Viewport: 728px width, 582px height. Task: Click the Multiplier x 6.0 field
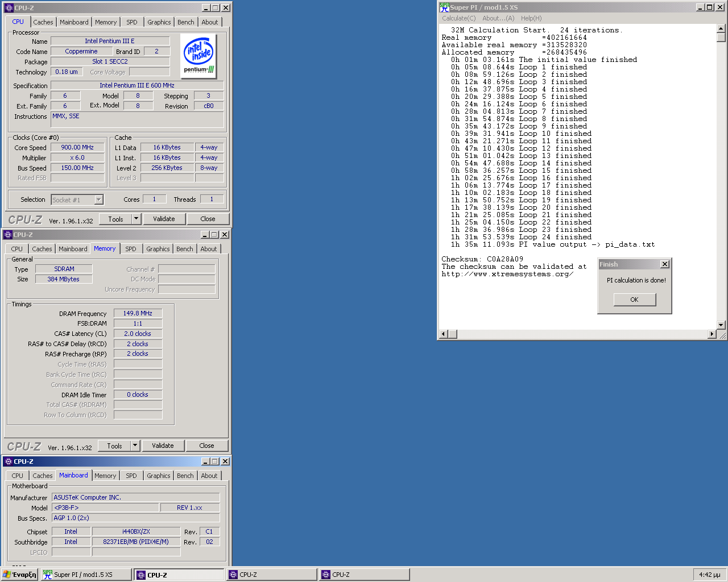(77, 157)
